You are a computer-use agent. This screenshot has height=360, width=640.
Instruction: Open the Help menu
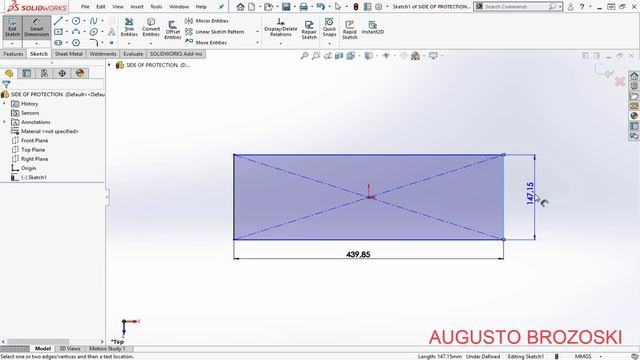point(201,7)
